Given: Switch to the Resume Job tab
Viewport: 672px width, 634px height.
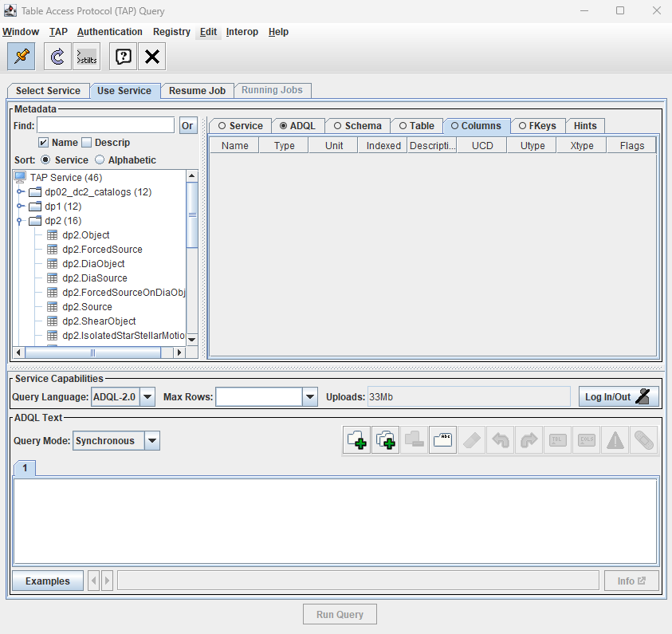Looking at the screenshot, I should [x=197, y=91].
